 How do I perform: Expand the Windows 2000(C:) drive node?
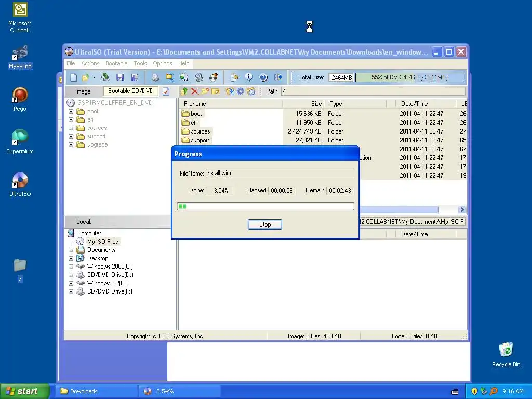71,267
